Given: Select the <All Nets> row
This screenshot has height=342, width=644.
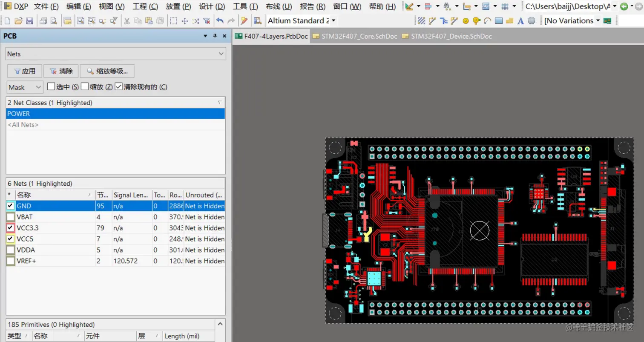Looking at the screenshot, I should coord(115,125).
